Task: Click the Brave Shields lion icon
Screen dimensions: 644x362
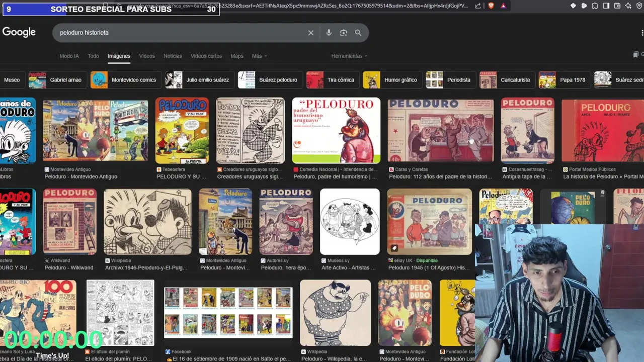Action: 491,6
